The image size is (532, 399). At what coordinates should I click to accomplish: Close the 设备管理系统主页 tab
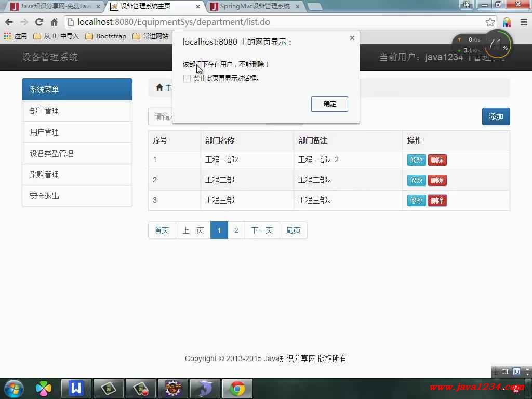[198, 6]
